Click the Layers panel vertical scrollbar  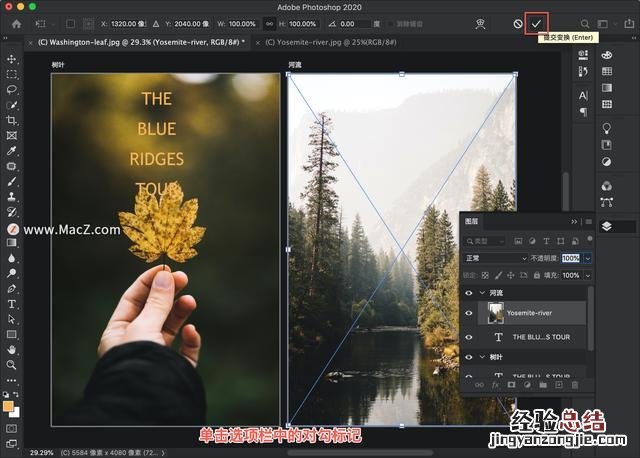[590, 318]
